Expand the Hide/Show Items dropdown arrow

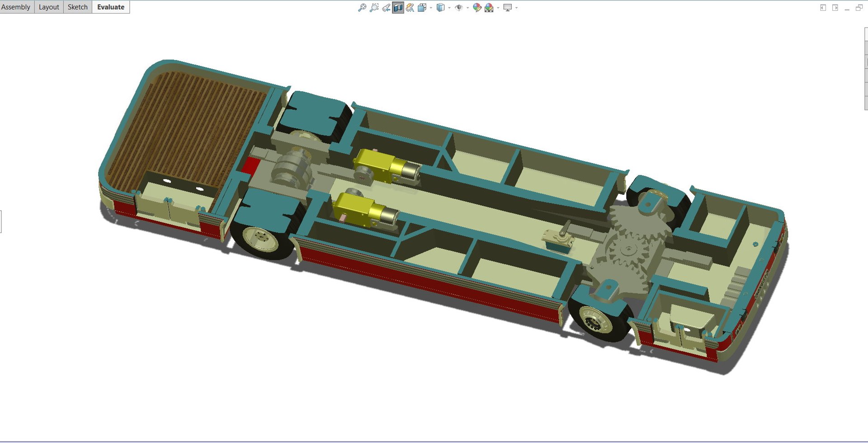pyautogui.click(x=468, y=8)
